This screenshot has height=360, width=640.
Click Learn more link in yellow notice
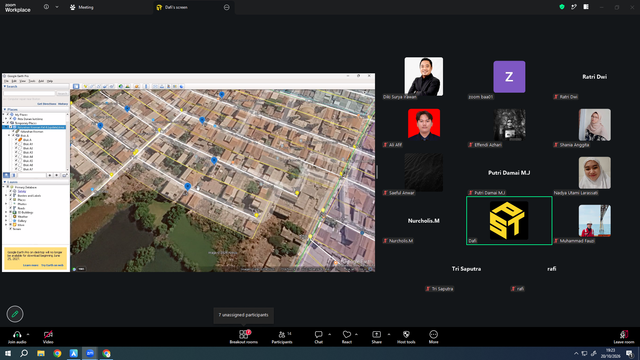point(31,265)
